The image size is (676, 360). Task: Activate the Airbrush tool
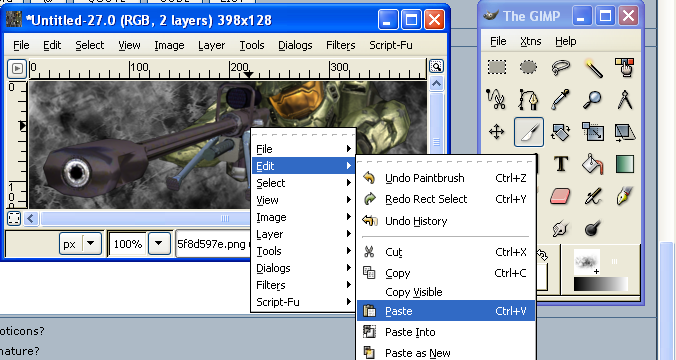(x=593, y=197)
